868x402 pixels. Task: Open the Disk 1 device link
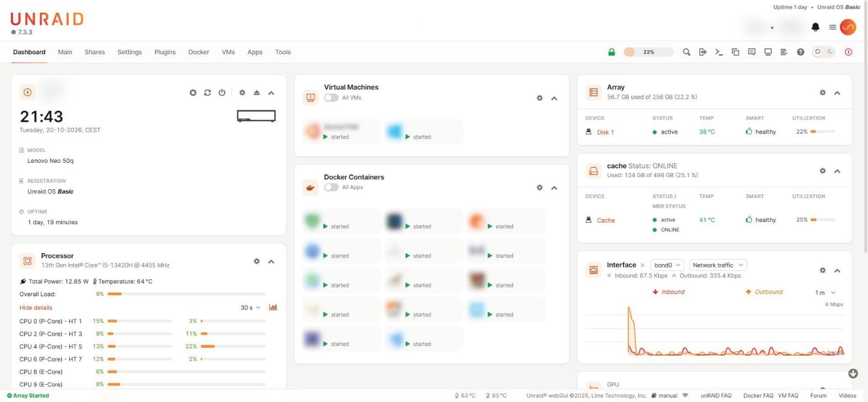605,132
